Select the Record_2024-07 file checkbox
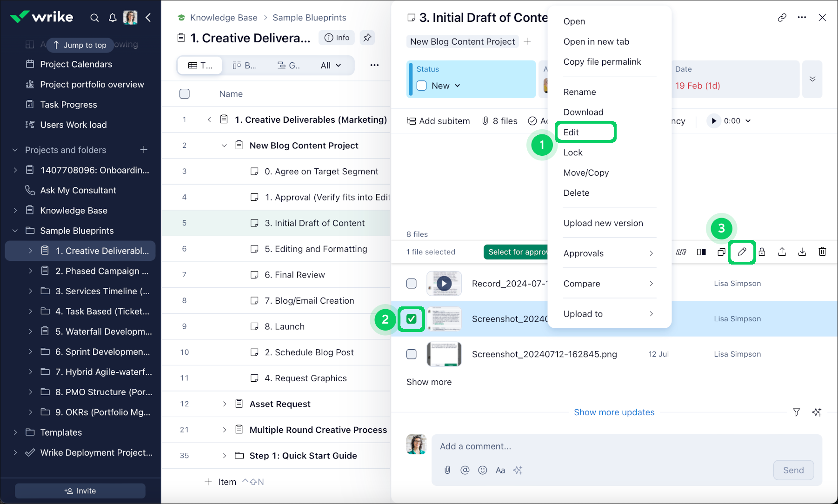This screenshot has width=838, height=504. click(x=412, y=284)
